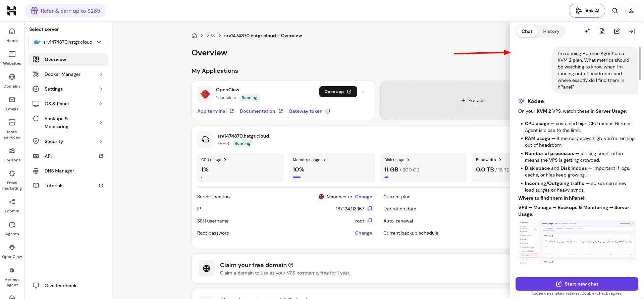Open the Select server dropdown
The image size is (644, 299).
coord(68,42)
